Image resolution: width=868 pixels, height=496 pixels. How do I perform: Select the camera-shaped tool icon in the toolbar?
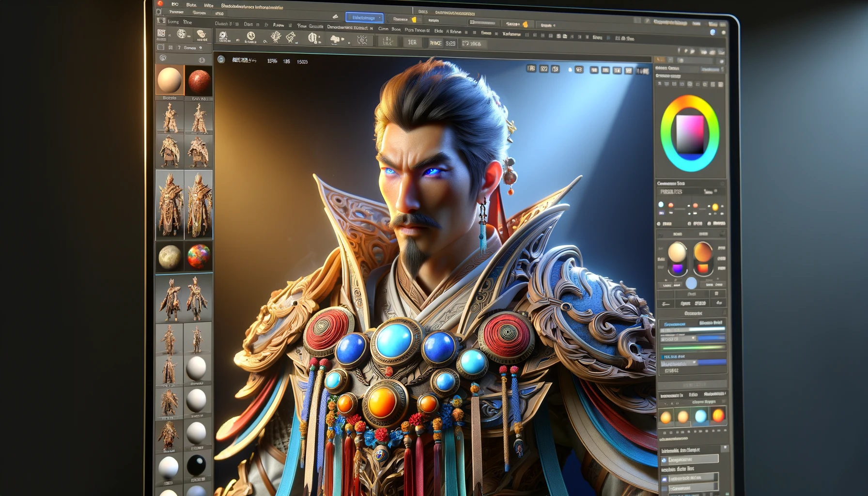(336, 39)
